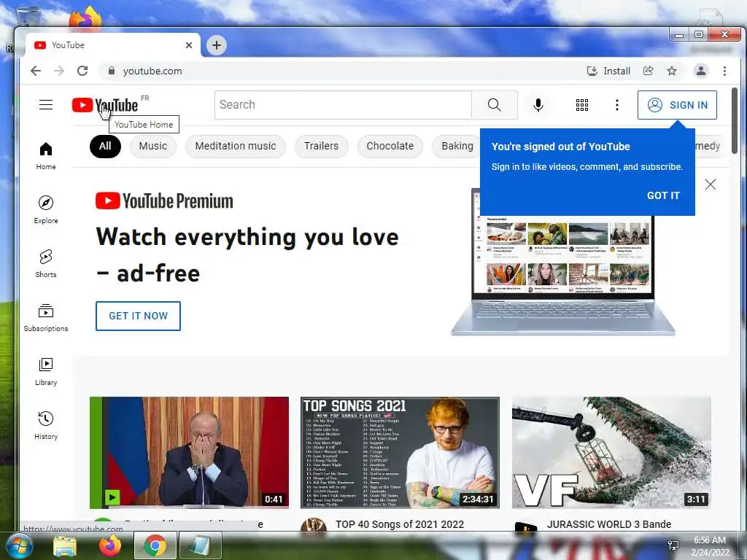
Task: Select the Meditation music chip
Action: [236, 146]
